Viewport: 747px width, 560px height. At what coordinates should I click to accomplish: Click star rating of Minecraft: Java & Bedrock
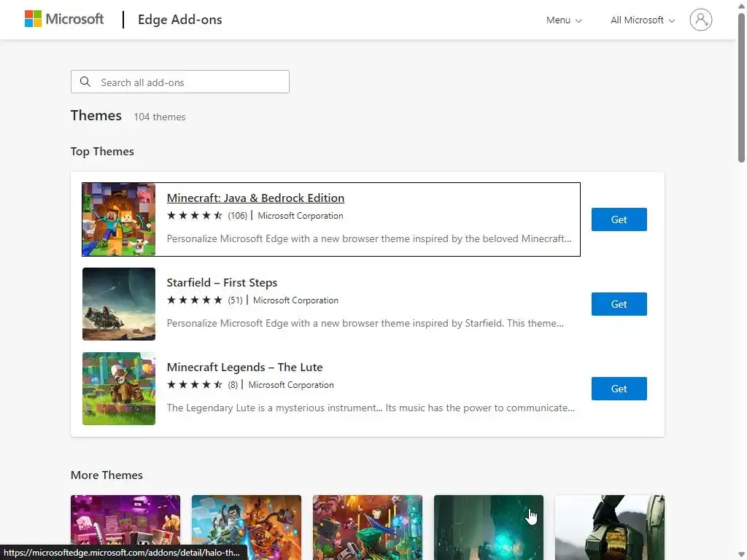[194, 215]
